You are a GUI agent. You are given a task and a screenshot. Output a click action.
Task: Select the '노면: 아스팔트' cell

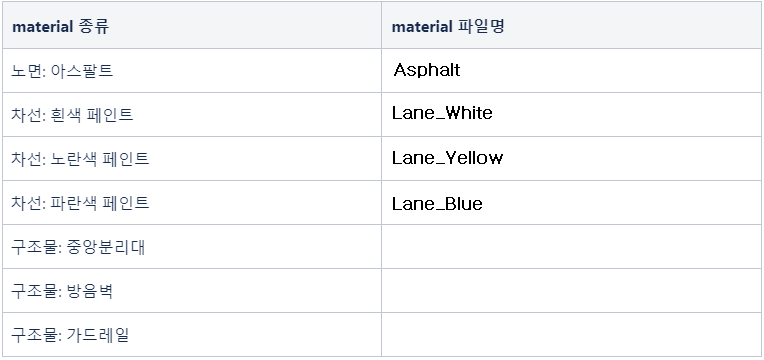(x=192, y=71)
